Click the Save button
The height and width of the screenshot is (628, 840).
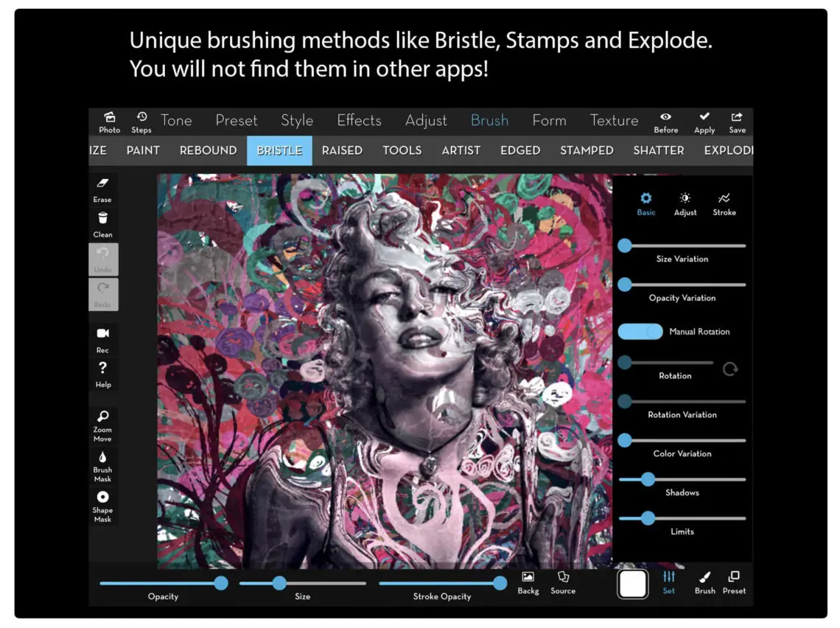coord(737,122)
